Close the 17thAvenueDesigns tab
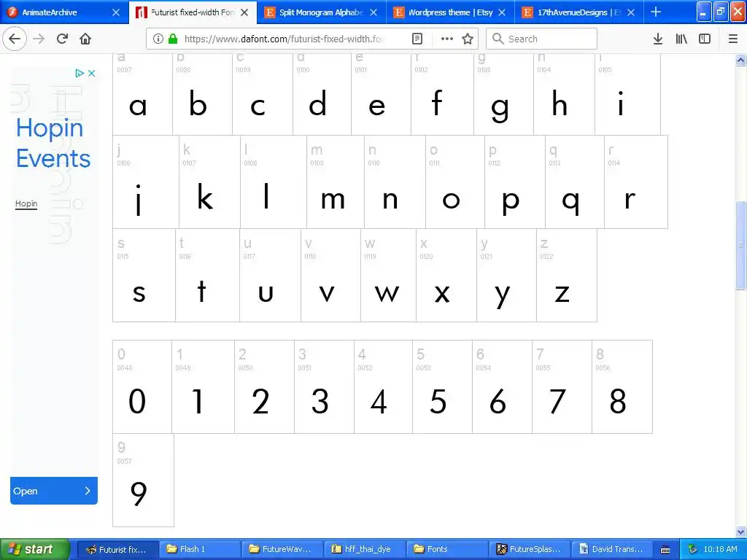 [631, 12]
